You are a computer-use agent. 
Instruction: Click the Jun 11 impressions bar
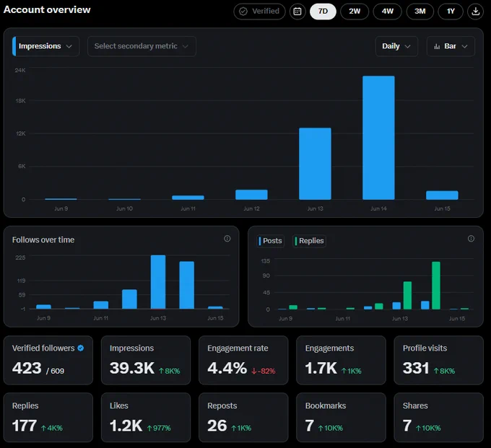188,198
